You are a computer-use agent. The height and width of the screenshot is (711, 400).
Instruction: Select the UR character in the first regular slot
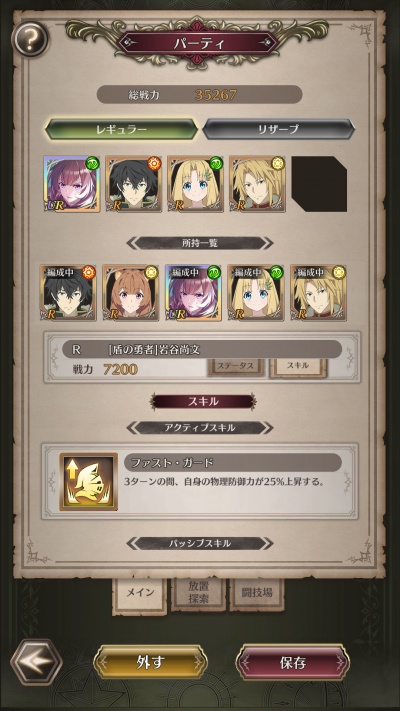72,184
